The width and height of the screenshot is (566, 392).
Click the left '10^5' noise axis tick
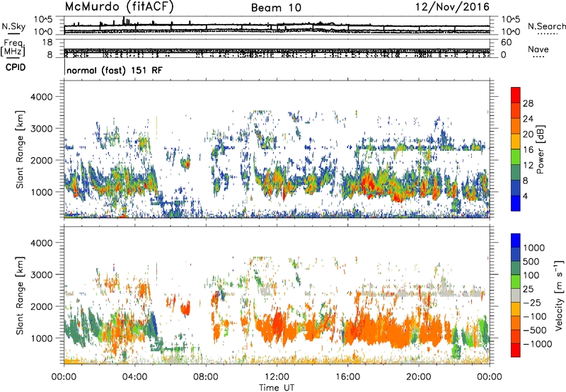43,19
